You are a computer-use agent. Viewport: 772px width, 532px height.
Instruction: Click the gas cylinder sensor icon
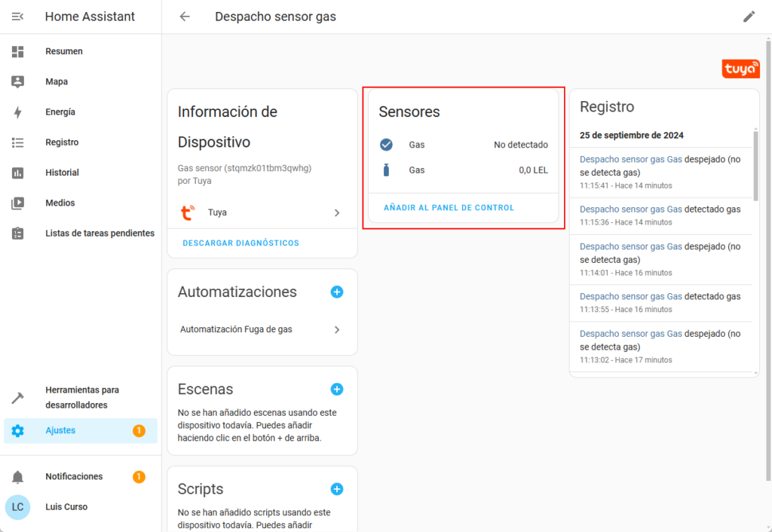pyautogui.click(x=387, y=170)
